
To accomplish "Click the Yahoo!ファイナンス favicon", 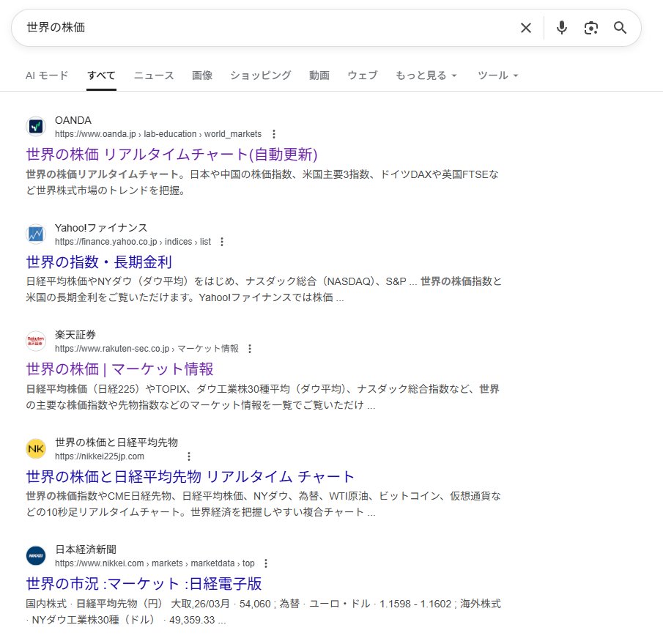I will tap(36, 234).
